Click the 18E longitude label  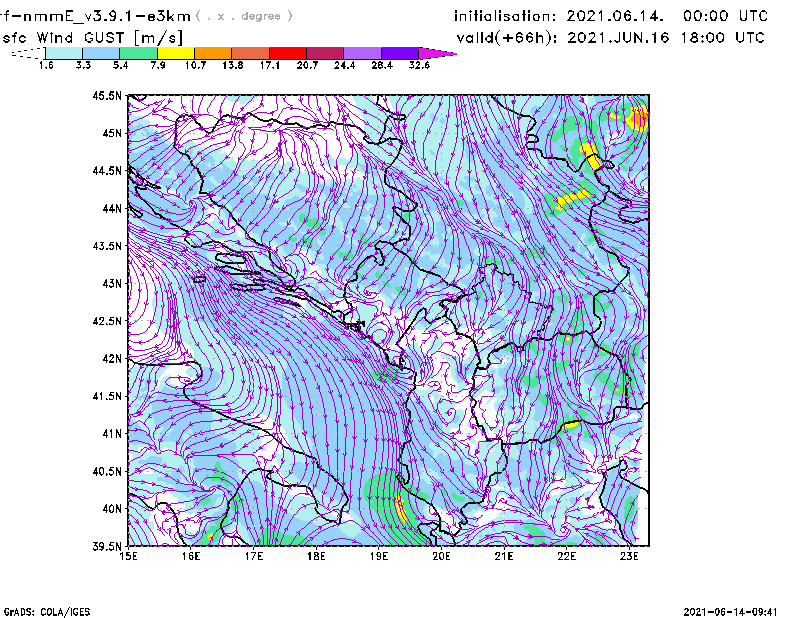[316, 556]
